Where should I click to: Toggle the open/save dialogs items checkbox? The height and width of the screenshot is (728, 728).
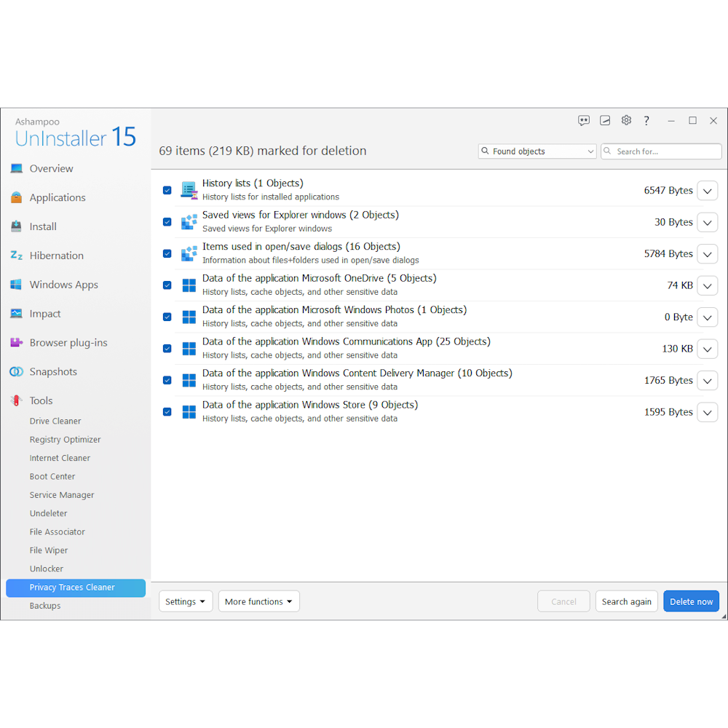(167, 253)
